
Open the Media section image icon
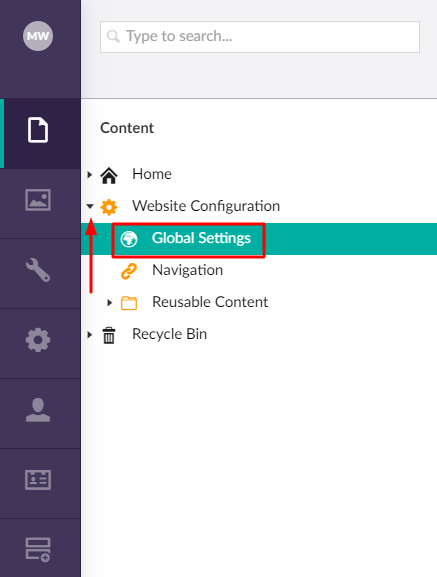(38, 200)
